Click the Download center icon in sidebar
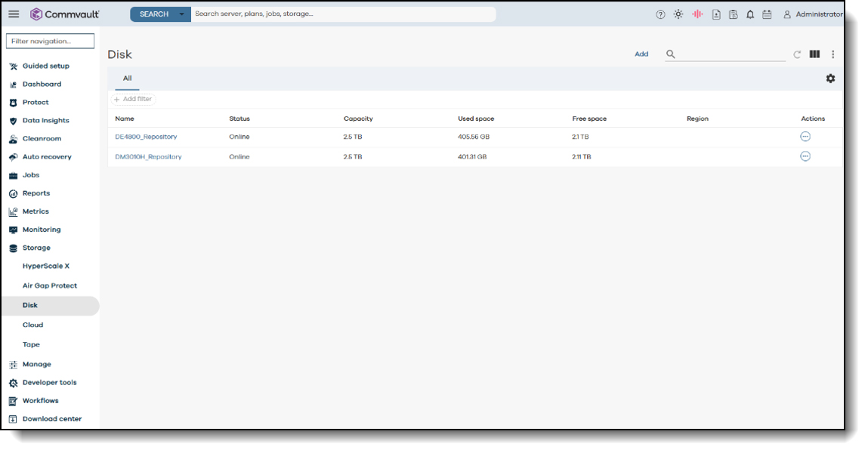Image resolution: width=868 pixels, height=453 pixels. 14,419
